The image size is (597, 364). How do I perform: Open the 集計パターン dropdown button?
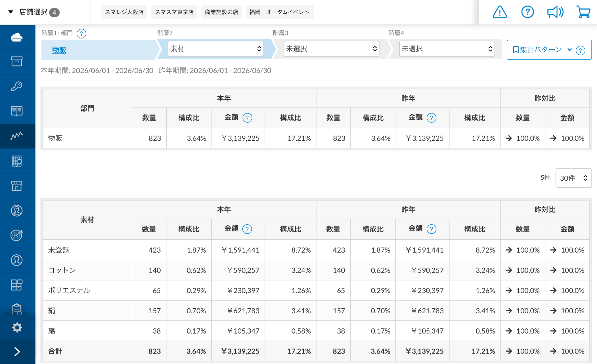coord(549,50)
